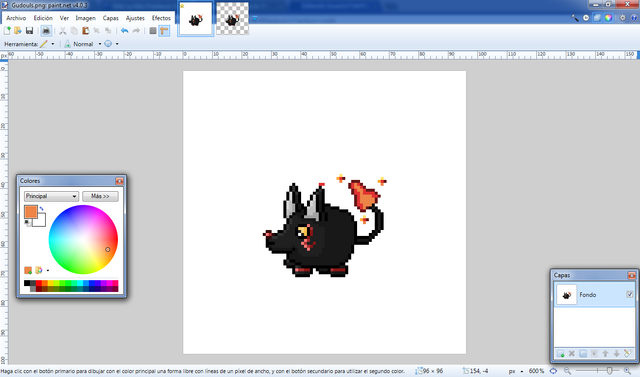Click the Crop to selection icon
Image resolution: width=640 pixels, height=377 pixels.
click(x=97, y=31)
